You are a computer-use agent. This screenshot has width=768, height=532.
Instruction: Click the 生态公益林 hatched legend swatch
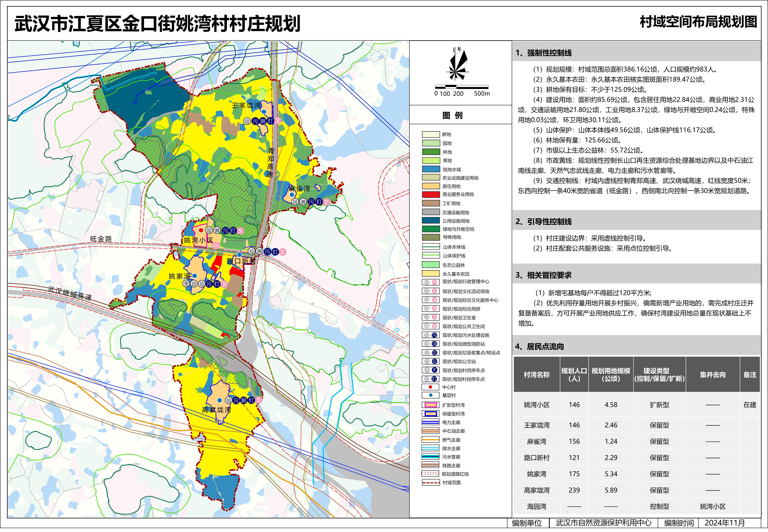(x=431, y=265)
